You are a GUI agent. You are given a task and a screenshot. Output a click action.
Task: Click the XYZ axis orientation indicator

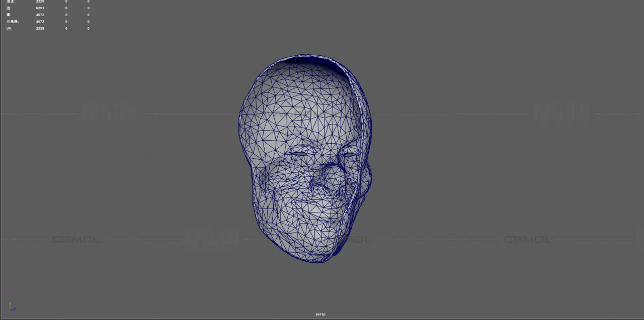12,306
